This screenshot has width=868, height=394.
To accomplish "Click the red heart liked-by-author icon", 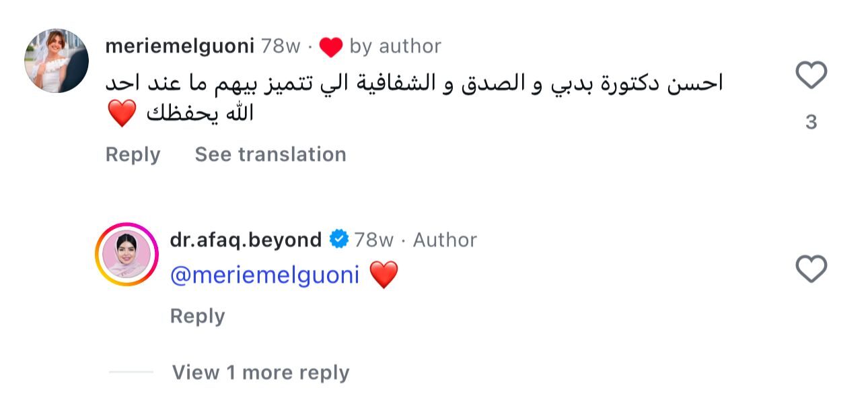I will [x=330, y=46].
